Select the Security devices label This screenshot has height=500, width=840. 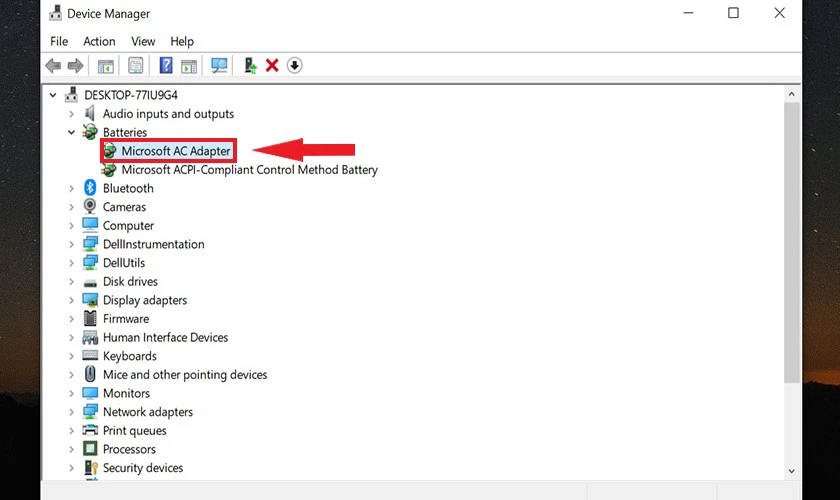pos(143,468)
